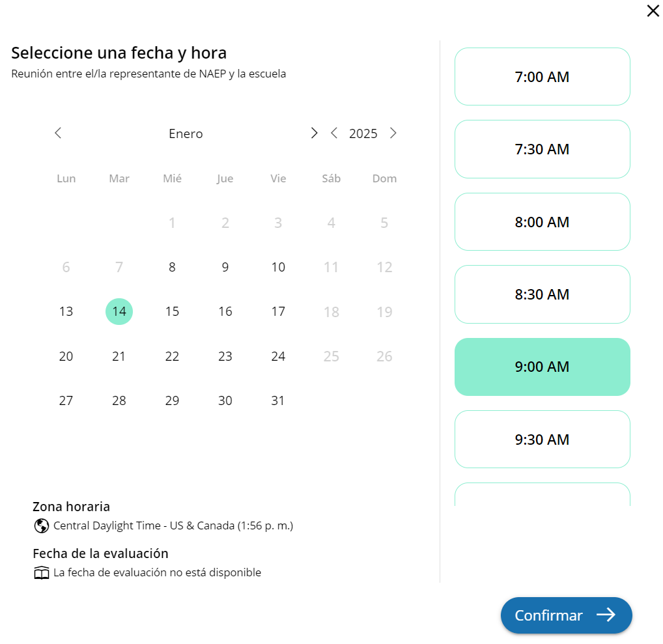Choose January 31 on the calendar

point(278,400)
